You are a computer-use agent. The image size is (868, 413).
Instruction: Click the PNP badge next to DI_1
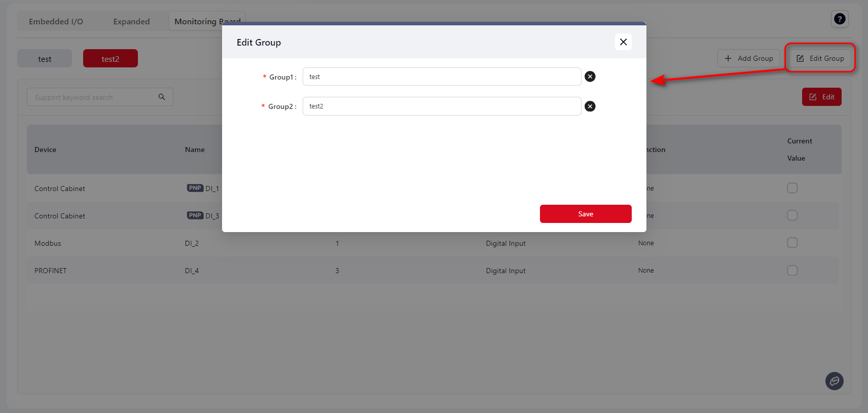pyautogui.click(x=195, y=188)
